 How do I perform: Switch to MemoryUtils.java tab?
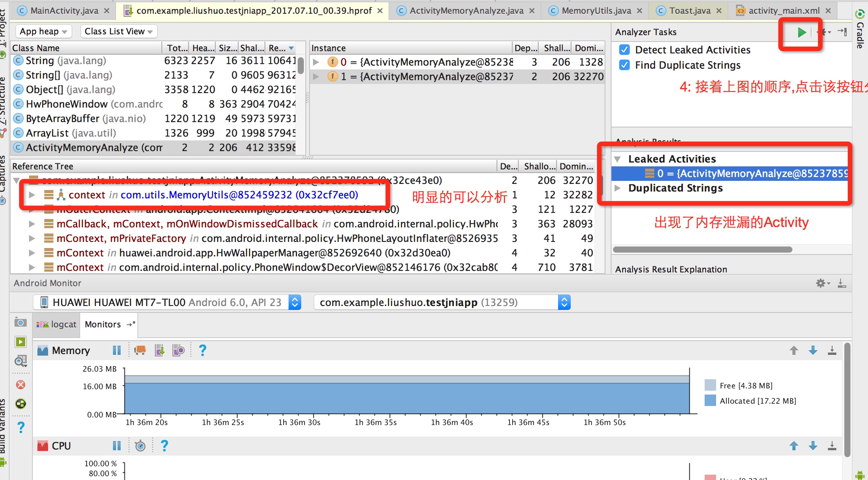596,11
